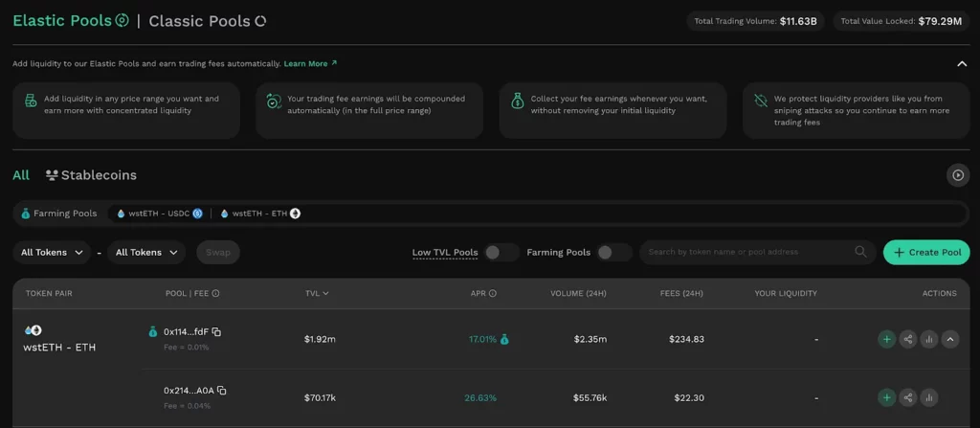This screenshot has height=428, width=980.
Task: Add liquidity to the 0x214...A0A pool
Action: (x=886, y=397)
